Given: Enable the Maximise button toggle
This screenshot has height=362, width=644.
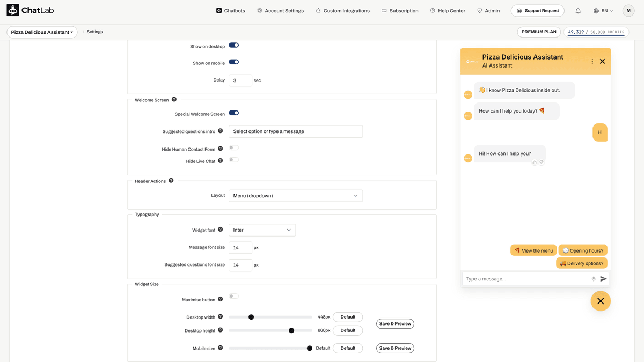Looking at the screenshot, I should click(x=234, y=296).
